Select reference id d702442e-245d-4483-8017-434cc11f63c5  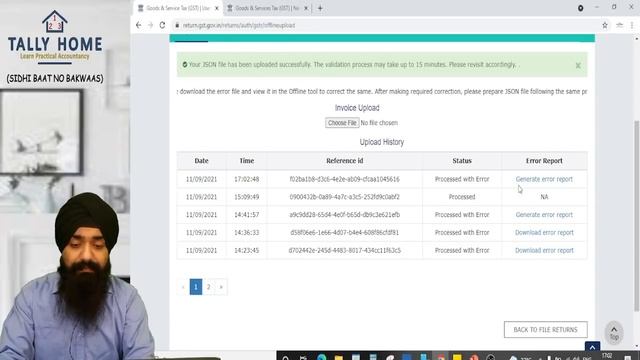click(x=344, y=251)
